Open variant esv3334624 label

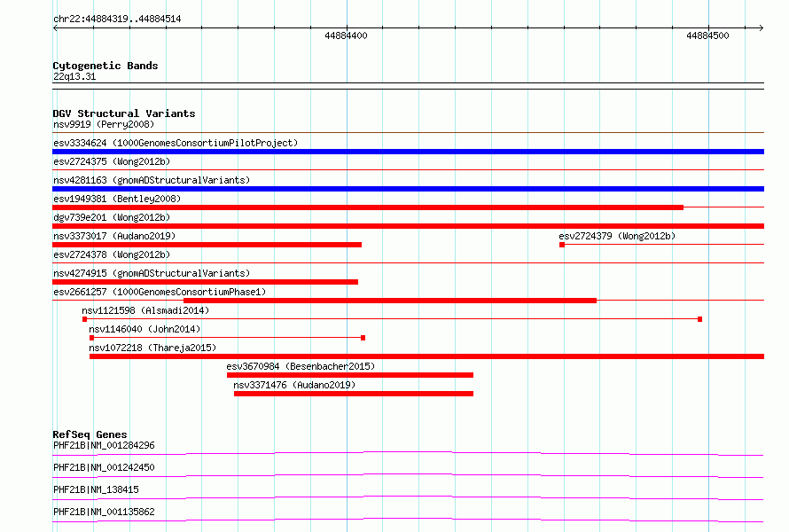(176, 143)
